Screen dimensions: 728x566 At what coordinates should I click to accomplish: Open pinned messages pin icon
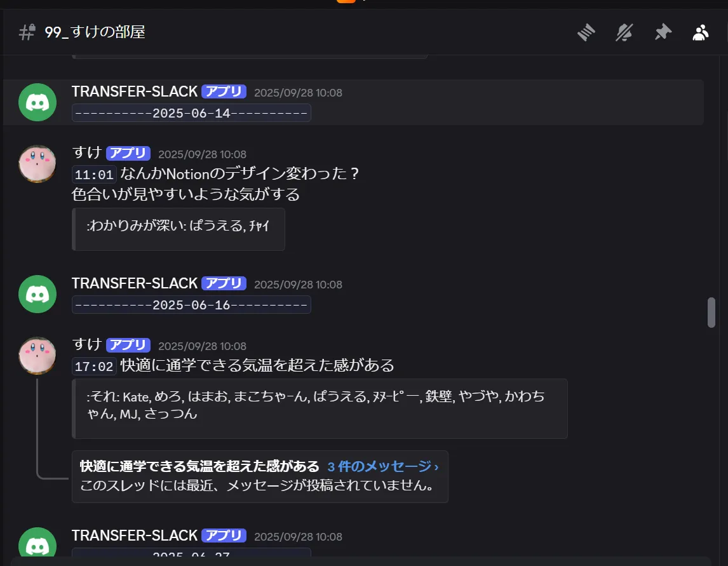[663, 32]
